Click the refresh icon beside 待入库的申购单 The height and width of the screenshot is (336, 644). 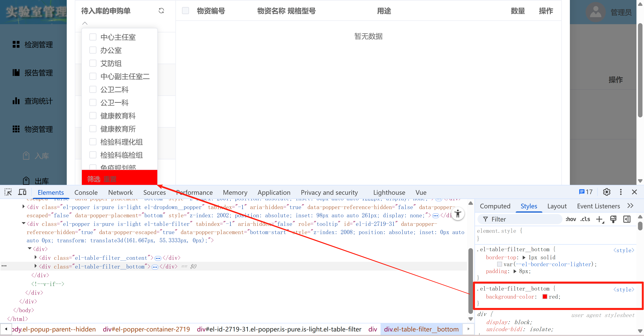coord(161,11)
